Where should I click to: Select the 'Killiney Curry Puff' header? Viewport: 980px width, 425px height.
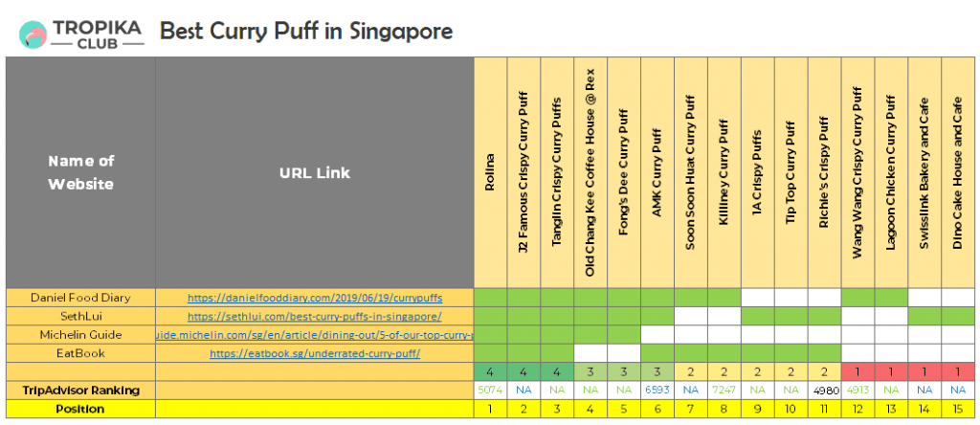click(x=724, y=172)
